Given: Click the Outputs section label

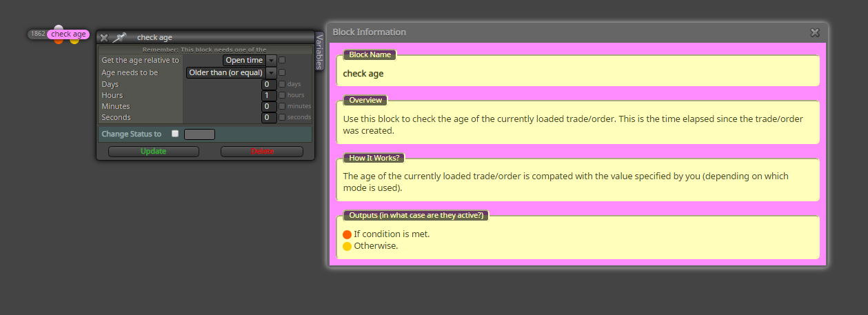Looking at the screenshot, I should pos(416,215).
